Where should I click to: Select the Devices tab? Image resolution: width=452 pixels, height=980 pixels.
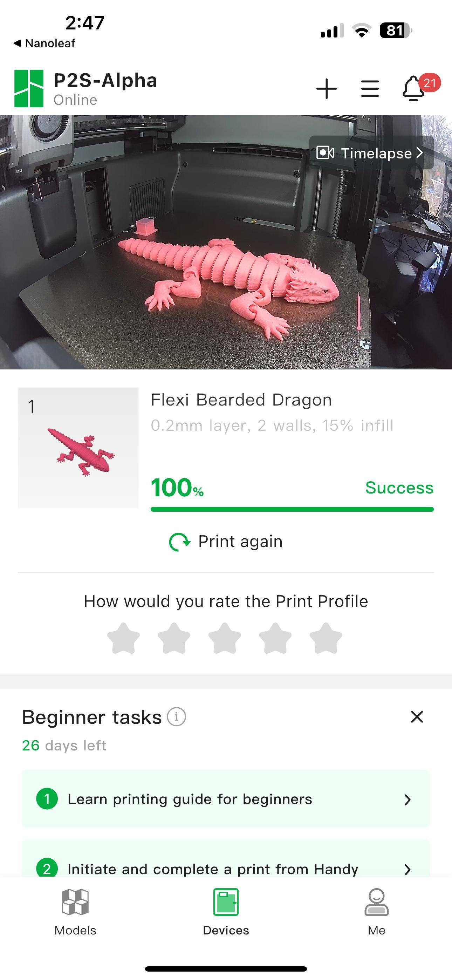click(x=226, y=912)
